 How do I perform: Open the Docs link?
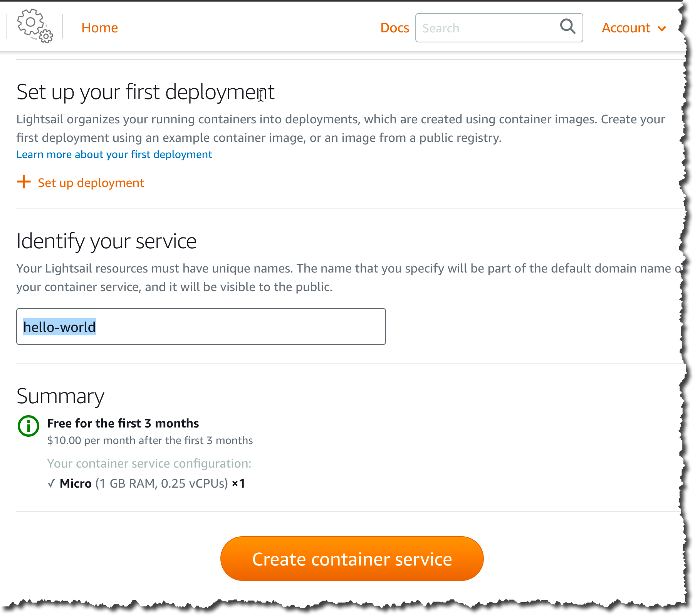pos(395,28)
